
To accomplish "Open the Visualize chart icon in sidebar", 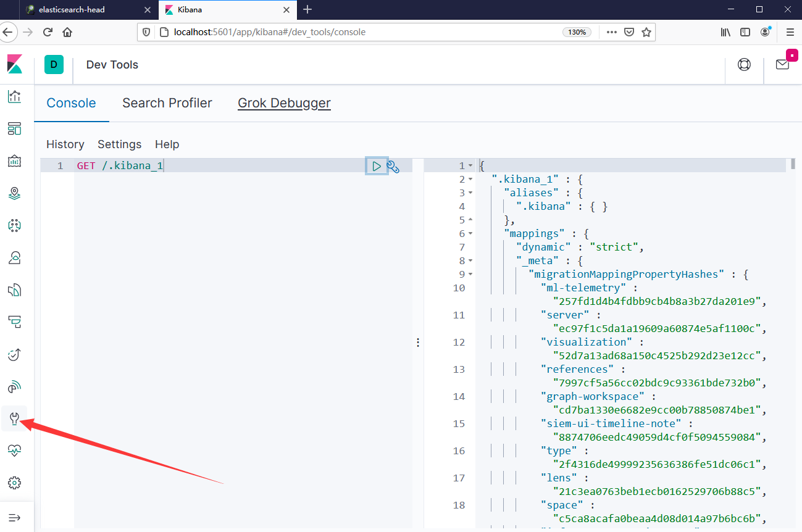I will coord(14,96).
